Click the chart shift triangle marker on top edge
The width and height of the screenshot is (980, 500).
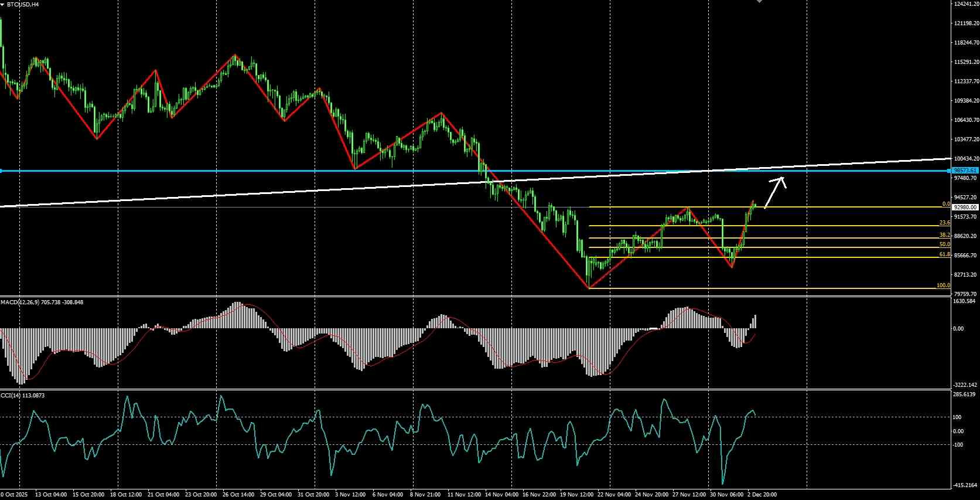[x=760, y=2]
